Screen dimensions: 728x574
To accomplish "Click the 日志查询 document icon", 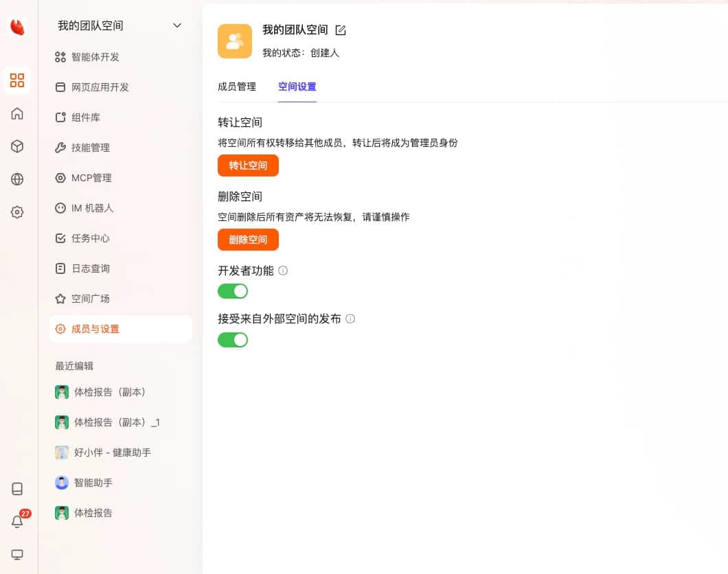I will pos(60,268).
